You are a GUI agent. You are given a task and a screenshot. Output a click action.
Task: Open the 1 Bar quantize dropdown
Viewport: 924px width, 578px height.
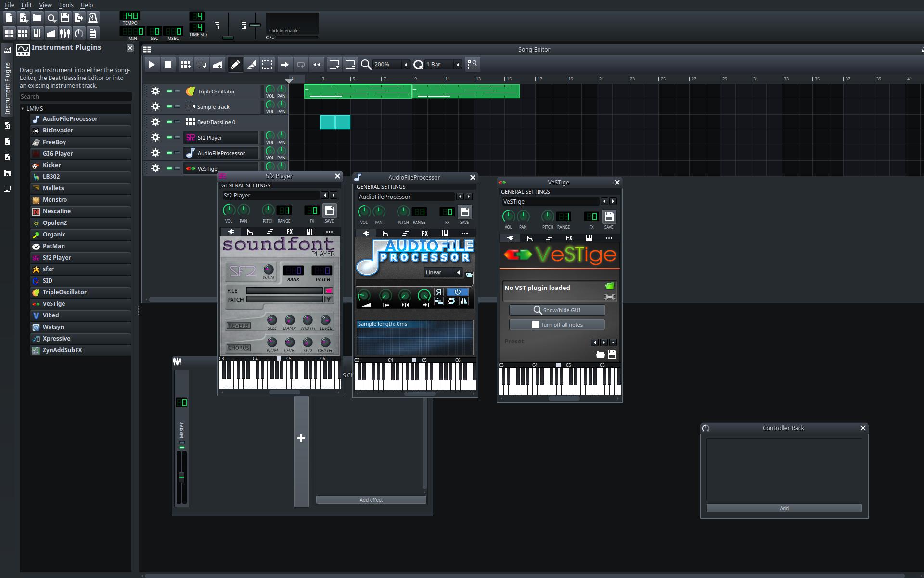coord(458,65)
